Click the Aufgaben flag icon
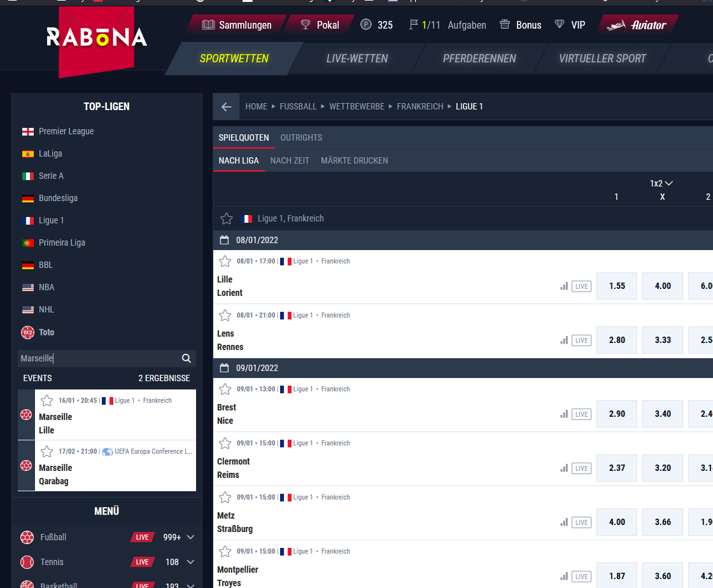The image size is (713, 588). tap(413, 25)
